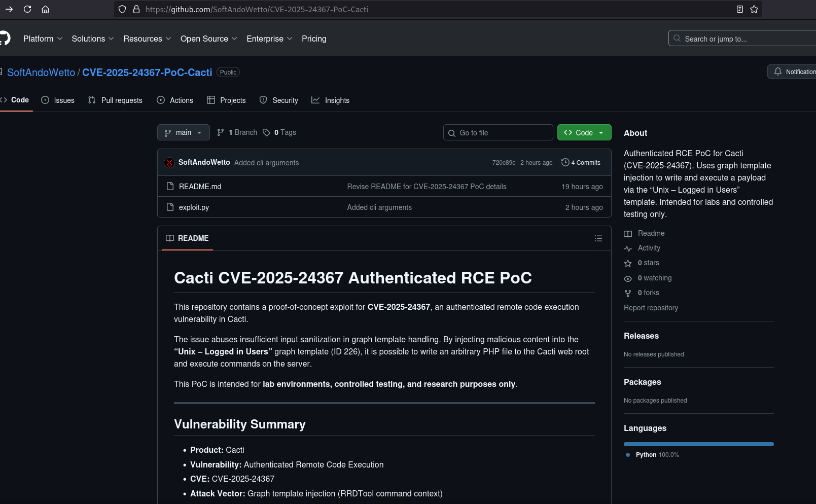Open the Pull requests tab
Image resolution: width=816 pixels, height=504 pixels.
tap(116, 100)
